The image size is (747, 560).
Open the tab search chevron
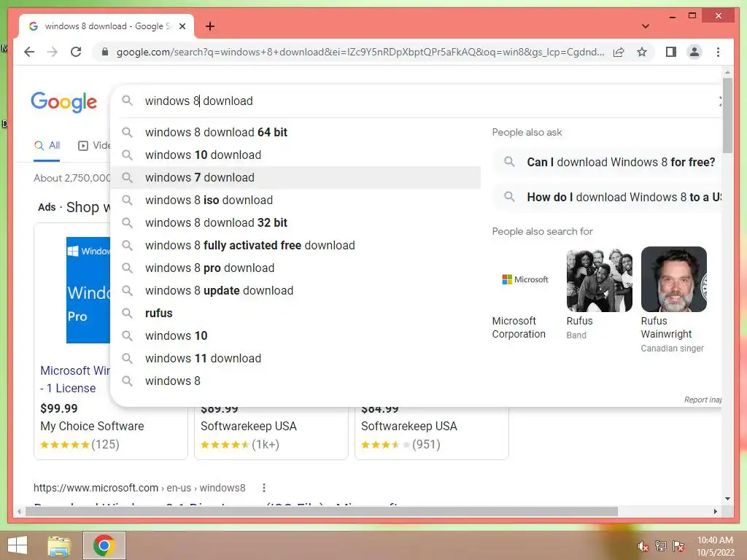[645, 26]
